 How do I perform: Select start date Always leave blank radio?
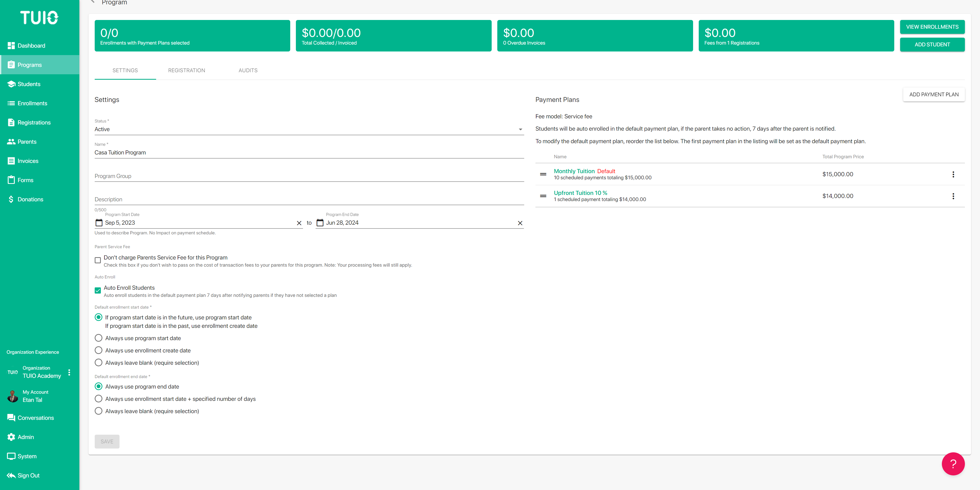[x=99, y=362]
